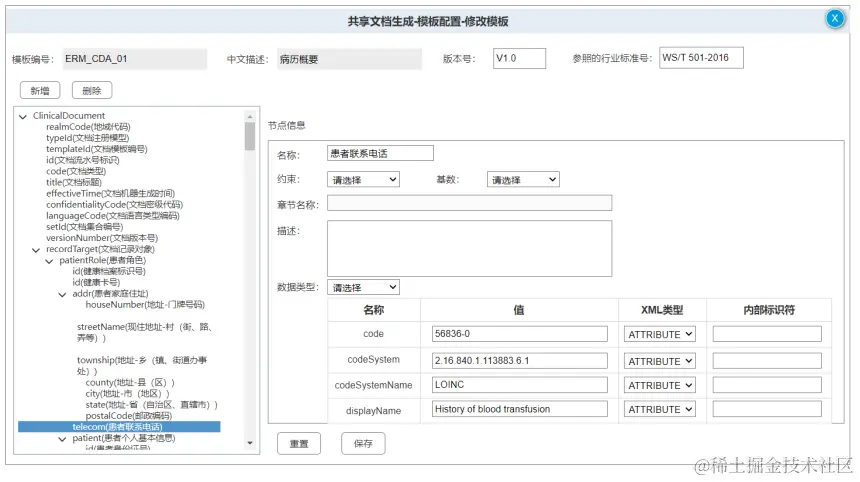860x482 pixels.
Task: Click the 内部标识符 field in codeSystemName row
Action: click(767, 384)
